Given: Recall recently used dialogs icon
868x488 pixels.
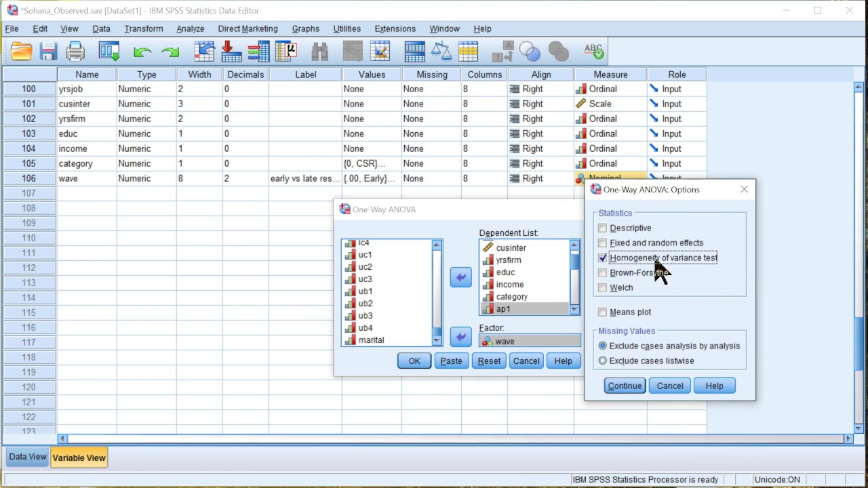Looking at the screenshot, I should tap(109, 52).
